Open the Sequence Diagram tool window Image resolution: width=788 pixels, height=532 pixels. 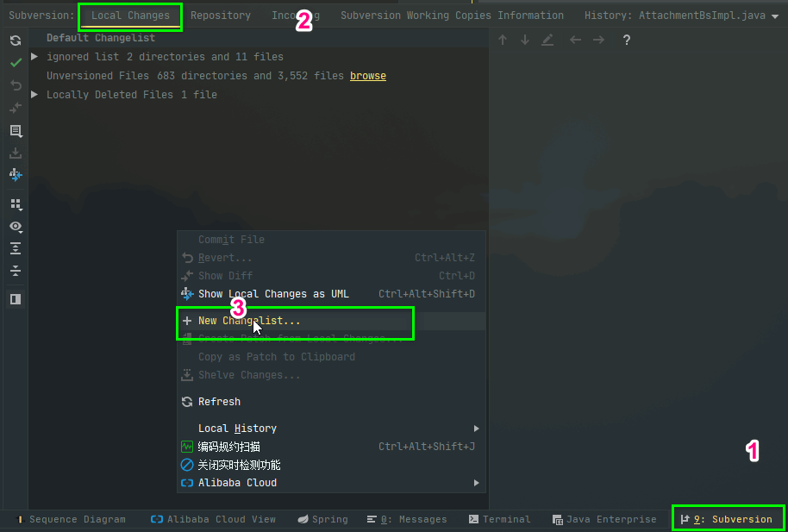pyautogui.click(x=71, y=519)
